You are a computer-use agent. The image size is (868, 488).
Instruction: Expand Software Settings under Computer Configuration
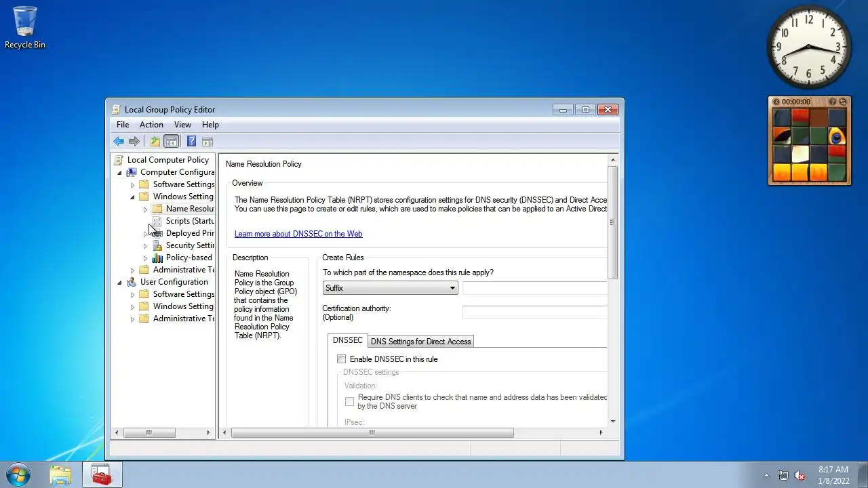point(133,184)
